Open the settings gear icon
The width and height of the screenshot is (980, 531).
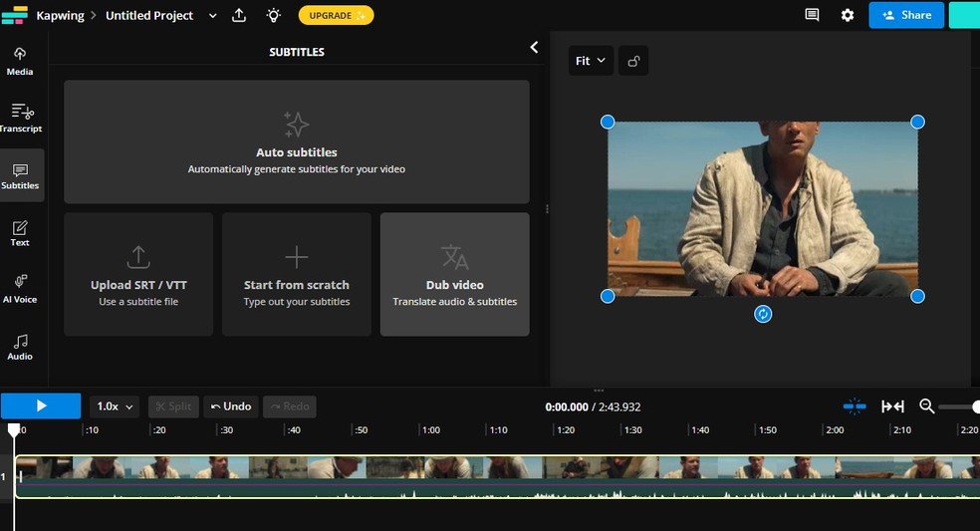[x=847, y=15]
